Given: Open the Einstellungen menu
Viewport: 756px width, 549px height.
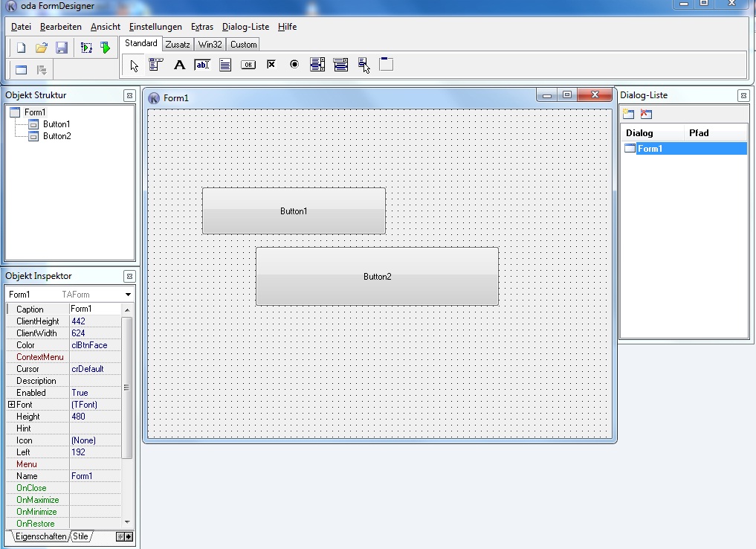Looking at the screenshot, I should click(155, 27).
